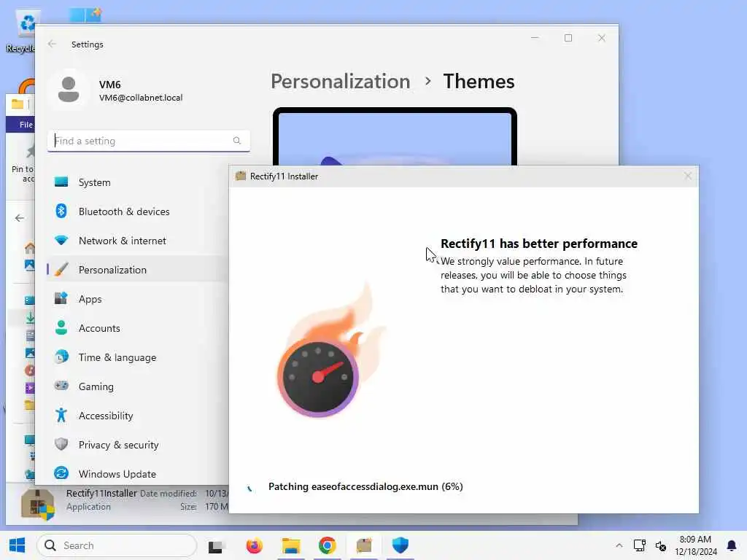Click the VM6 user avatar
This screenshot has width=747, height=560.
(69, 90)
